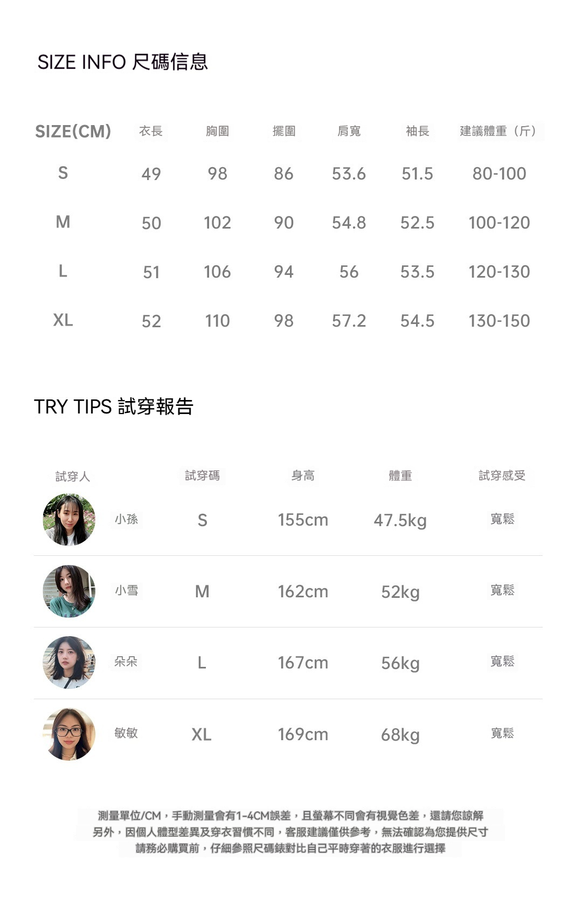Click 小孫's profile photo
Screen dimensions: 582x924
(x=69, y=520)
